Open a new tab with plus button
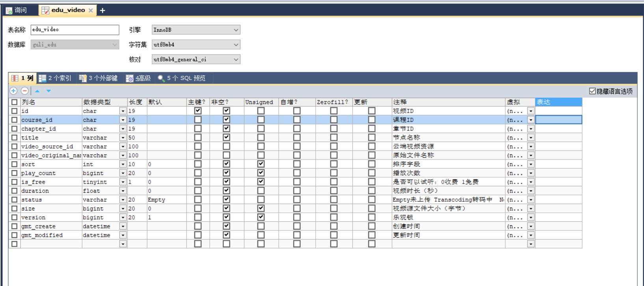This screenshot has height=286, width=644. (x=102, y=10)
